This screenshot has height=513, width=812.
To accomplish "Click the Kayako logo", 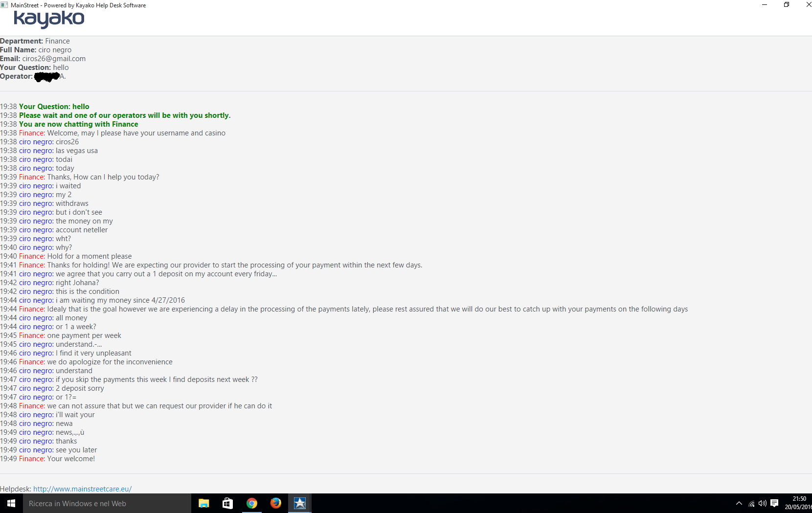I will click(49, 19).
